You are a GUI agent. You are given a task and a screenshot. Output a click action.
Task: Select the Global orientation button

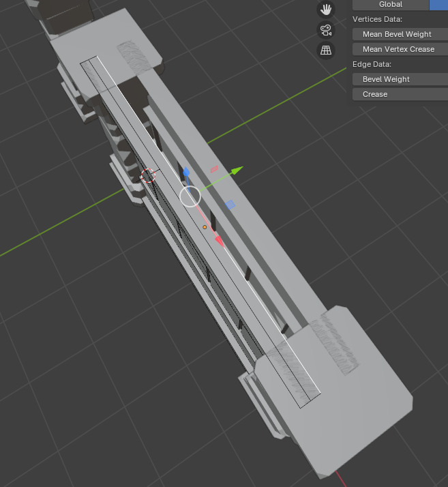click(x=391, y=5)
